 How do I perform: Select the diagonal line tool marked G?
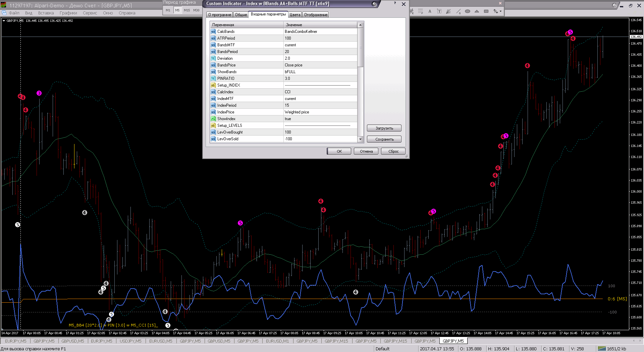tap(458, 11)
